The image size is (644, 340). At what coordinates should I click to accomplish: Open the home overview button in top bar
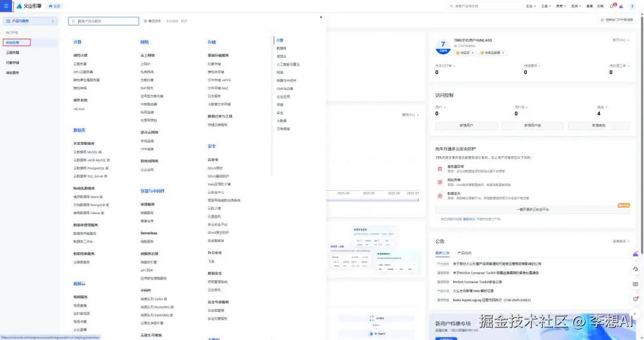coord(55,6)
